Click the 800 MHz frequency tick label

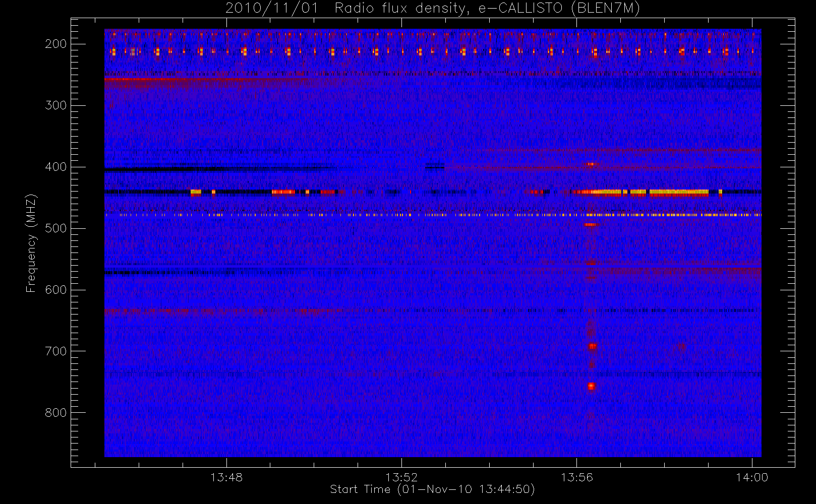click(56, 413)
